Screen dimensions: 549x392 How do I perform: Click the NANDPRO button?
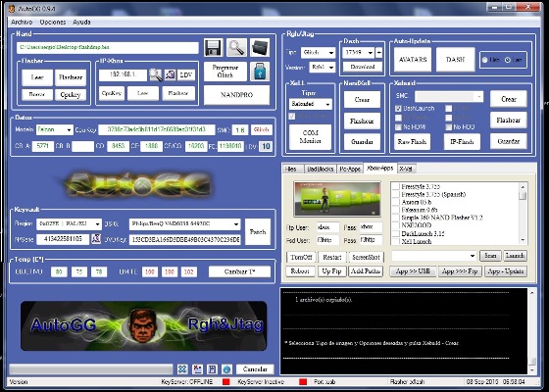236,95
